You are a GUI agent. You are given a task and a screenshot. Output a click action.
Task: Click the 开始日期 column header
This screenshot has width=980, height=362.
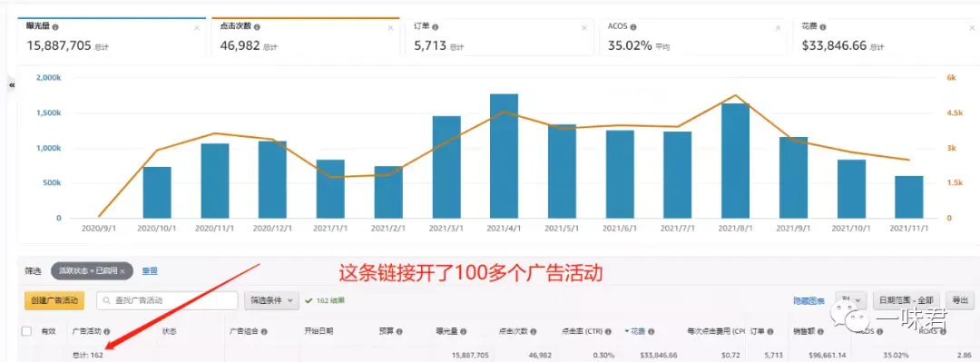pos(318,331)
